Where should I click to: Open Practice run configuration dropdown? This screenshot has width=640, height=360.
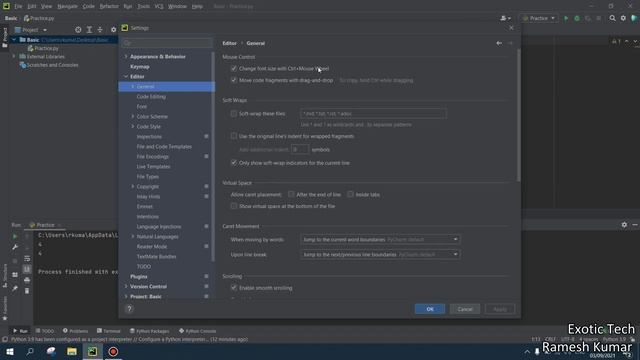point(539,18)
